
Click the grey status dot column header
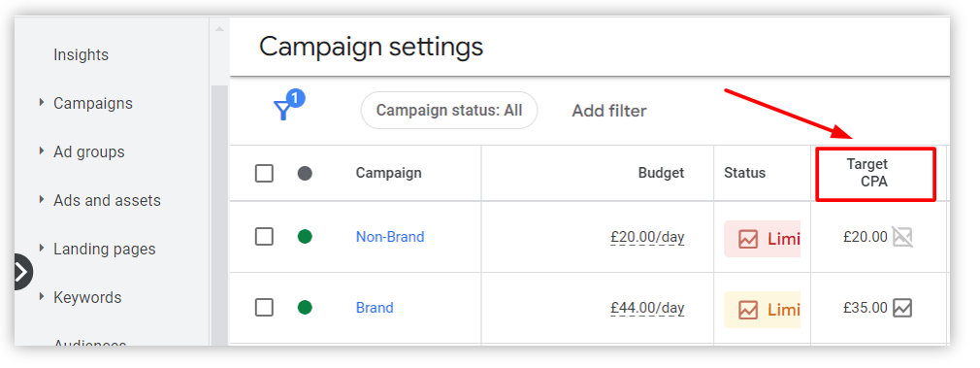click(x=305, y=174)
